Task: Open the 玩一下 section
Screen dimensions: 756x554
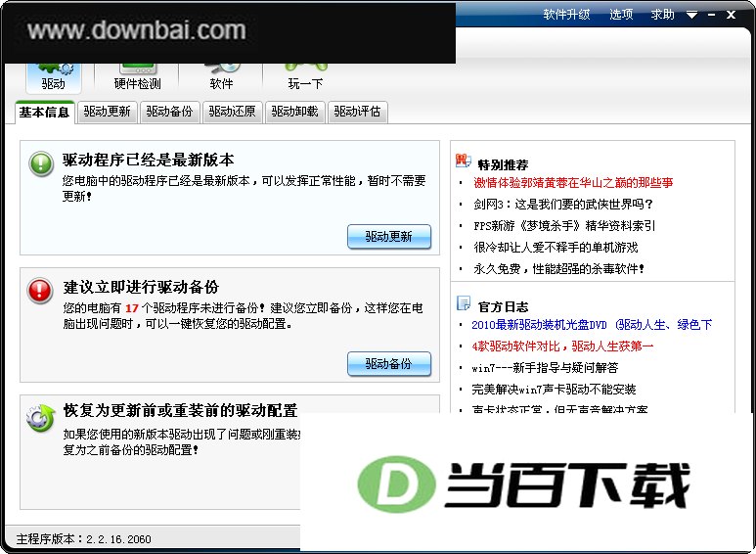Action: click(305, 77)
